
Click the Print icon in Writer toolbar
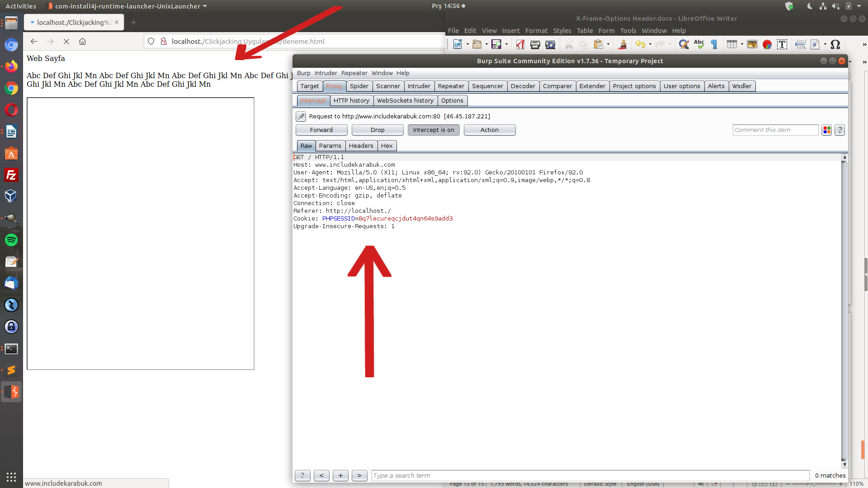(535, 44)
